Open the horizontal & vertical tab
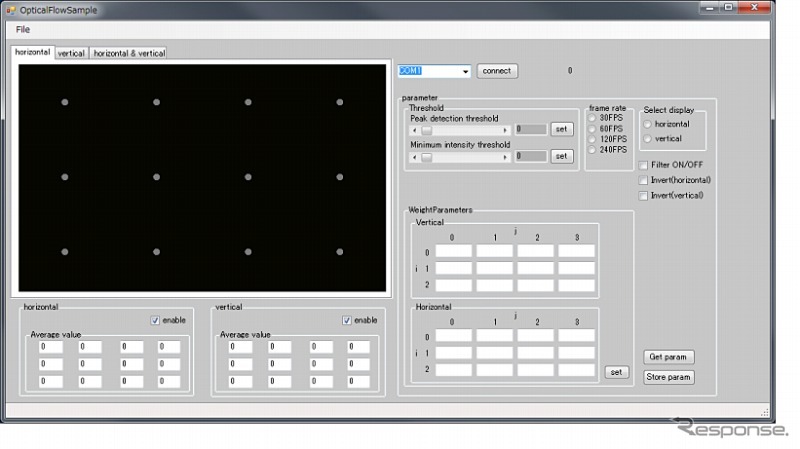 click(129, 53)
